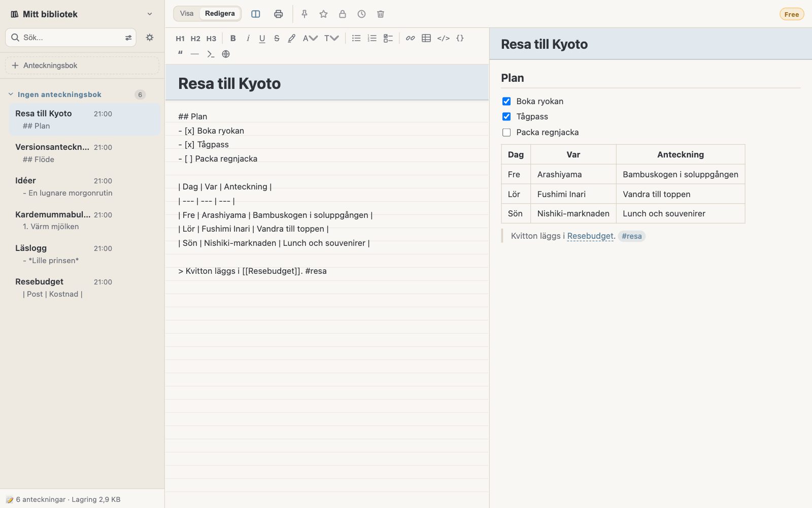This screenshot has width=812, height=508.
Task: Insert a checklist item
Action: click(388, 38)
